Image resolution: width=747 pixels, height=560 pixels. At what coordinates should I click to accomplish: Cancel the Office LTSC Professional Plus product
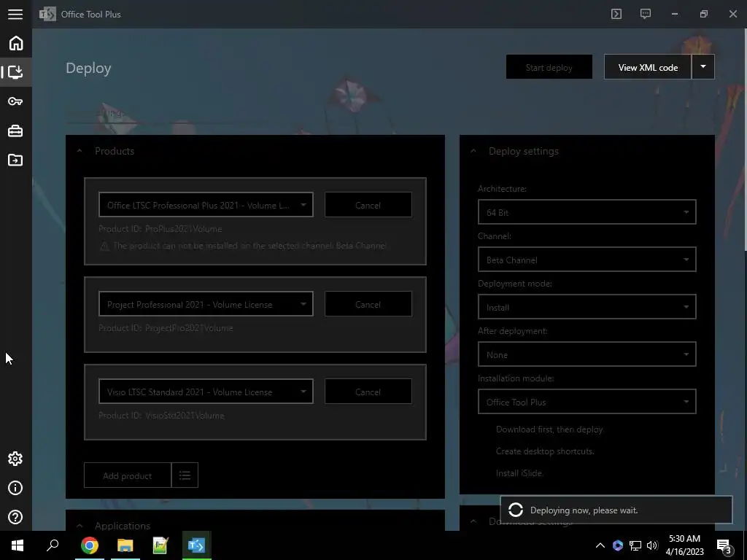tap(368, 205)
